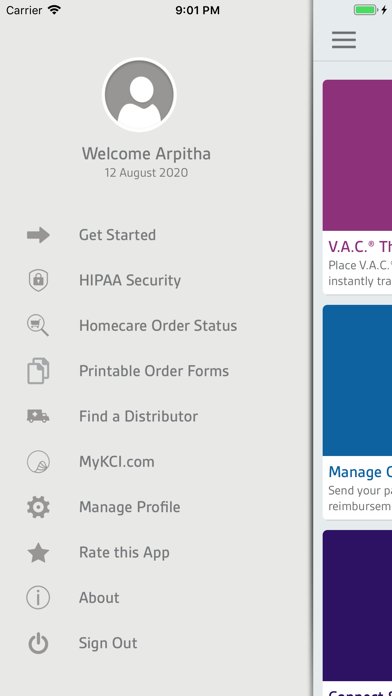The height and width of the screenshot is (696, 392).
Task: Select the Homecare Order Status cart icon
Action: tap(38, 325)
